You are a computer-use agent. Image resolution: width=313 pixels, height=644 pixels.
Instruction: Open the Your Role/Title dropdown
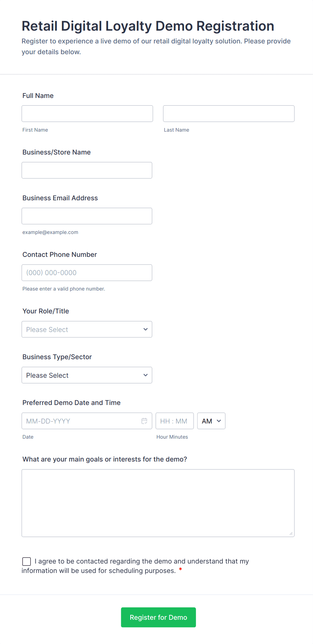coord(87,329)
